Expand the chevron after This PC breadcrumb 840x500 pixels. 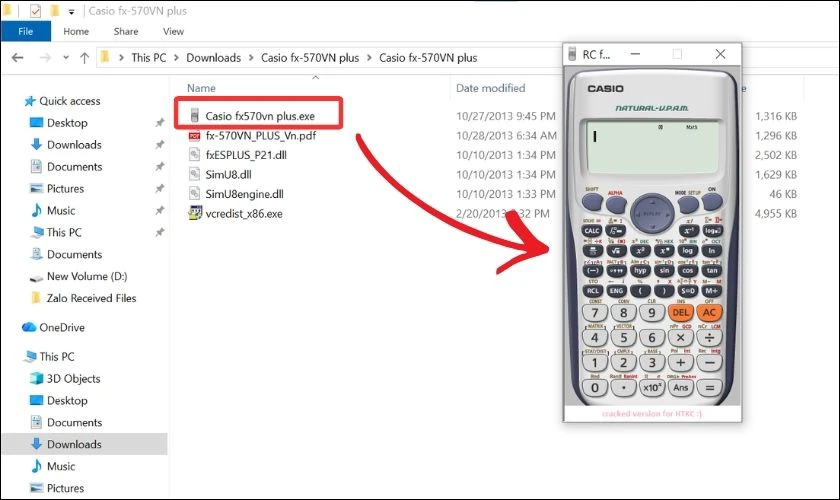pos(176,57)
